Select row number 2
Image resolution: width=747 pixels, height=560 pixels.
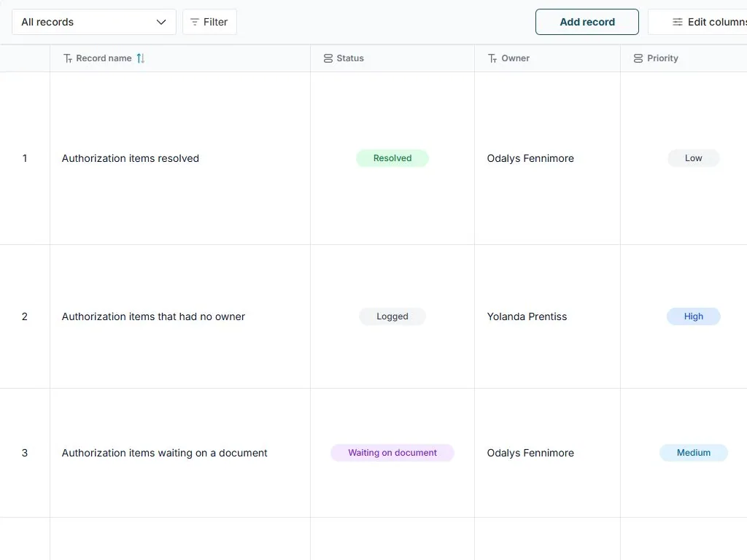pos(25,316)
